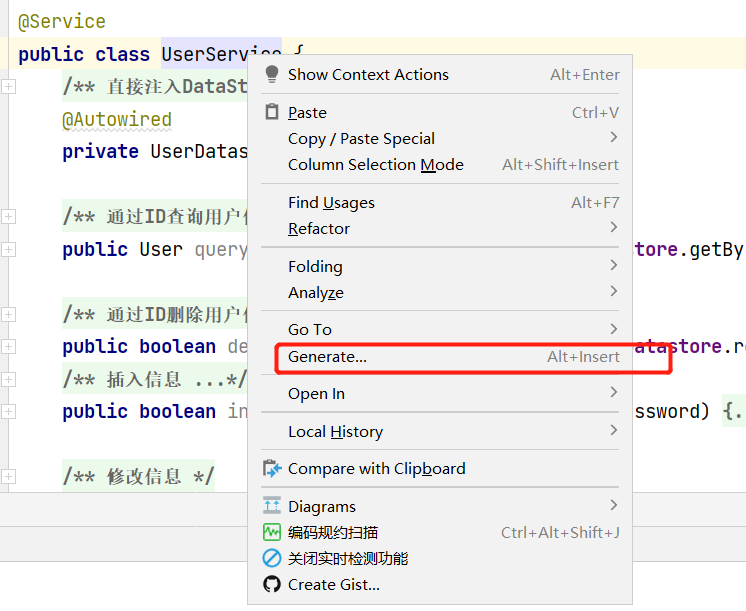746x611 pixels.
Task: Open the Folding submenu arrow
Action: [614, 265]
